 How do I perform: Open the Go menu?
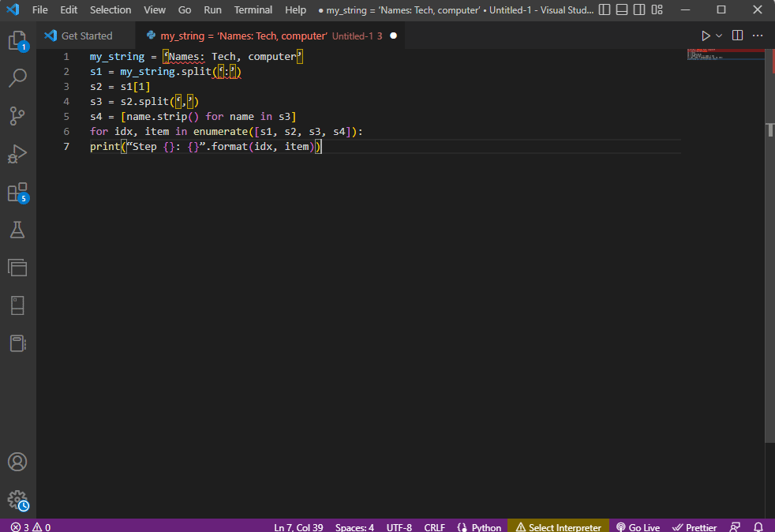(185, 10)
